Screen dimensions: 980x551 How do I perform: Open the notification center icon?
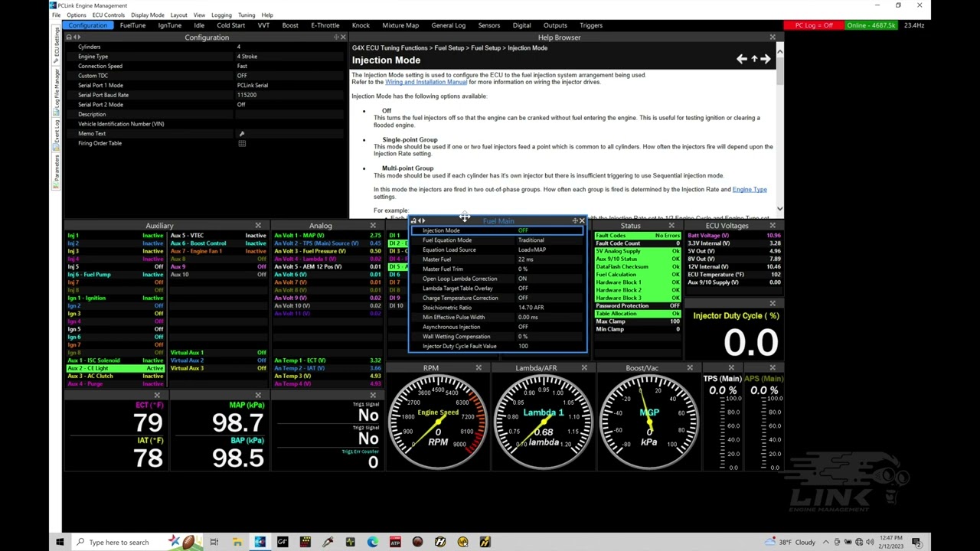coord(916,542)
